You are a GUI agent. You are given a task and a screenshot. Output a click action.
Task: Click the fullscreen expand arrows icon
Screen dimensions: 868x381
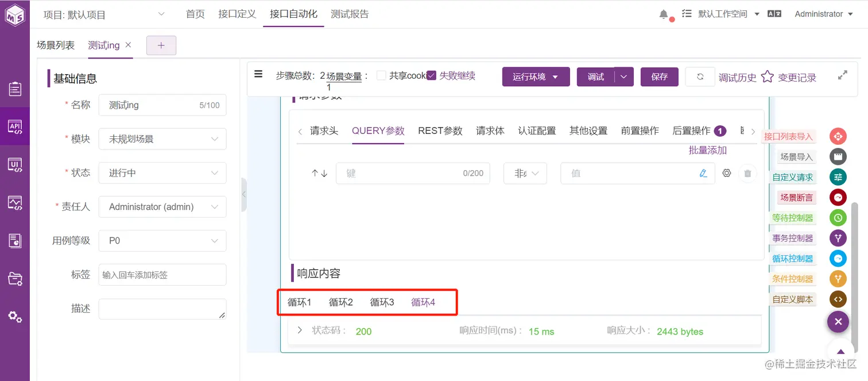pyautogui.click(x=843, y=75)
